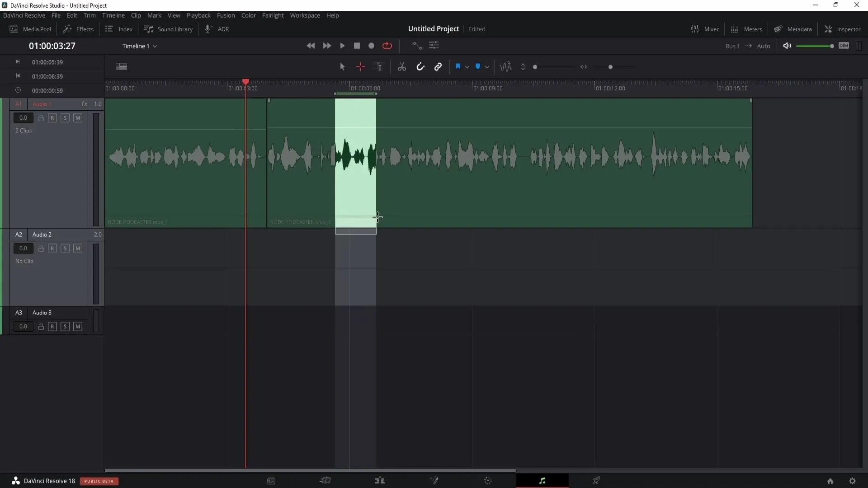The width and height of the screenshot is (868, 488).
Task: Expand the marker color dropdown
Action: coord(487,67)
